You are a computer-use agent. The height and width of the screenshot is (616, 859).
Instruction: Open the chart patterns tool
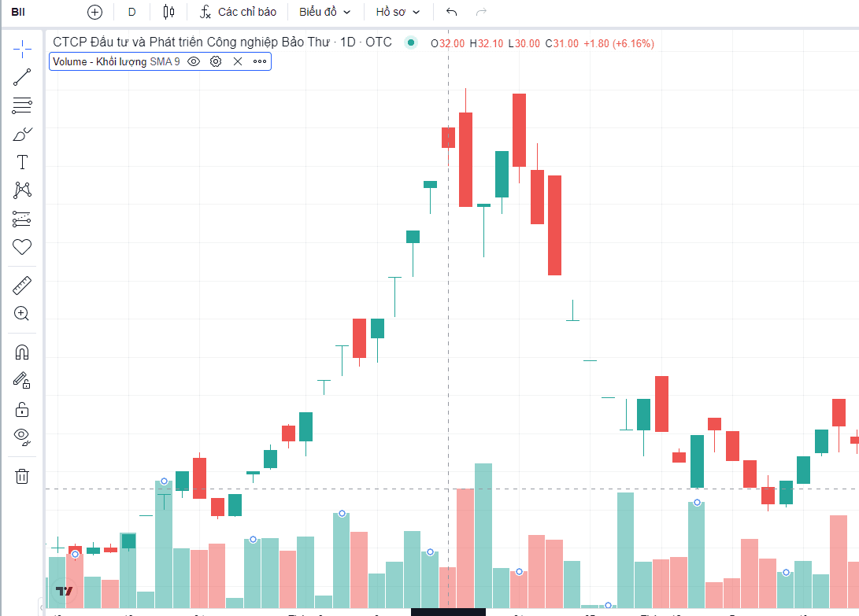22,190
